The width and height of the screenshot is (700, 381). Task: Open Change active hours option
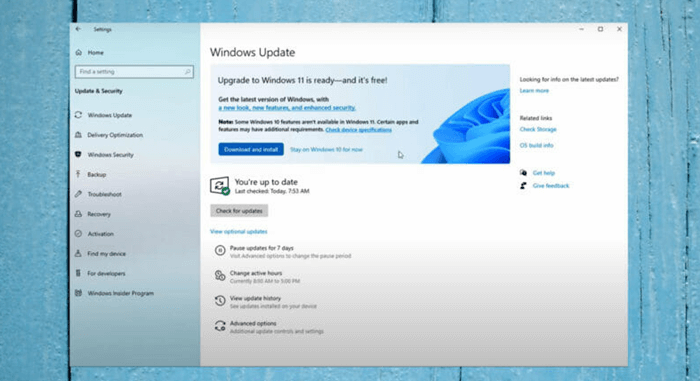[256, 273]
